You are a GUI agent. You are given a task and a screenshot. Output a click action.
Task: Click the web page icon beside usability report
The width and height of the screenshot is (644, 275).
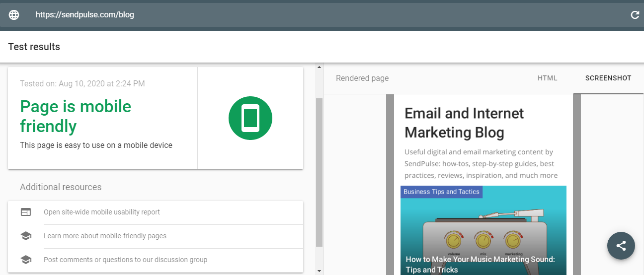[26, 212]
